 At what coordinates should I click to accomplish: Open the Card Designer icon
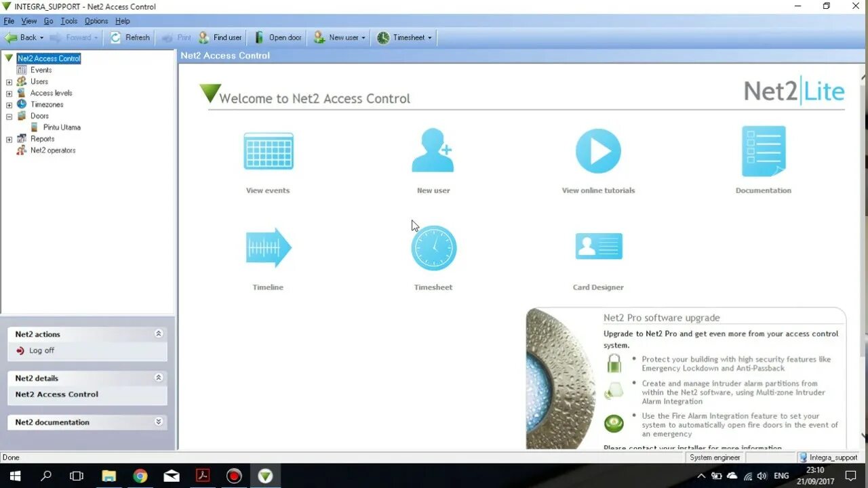(599, 246)
